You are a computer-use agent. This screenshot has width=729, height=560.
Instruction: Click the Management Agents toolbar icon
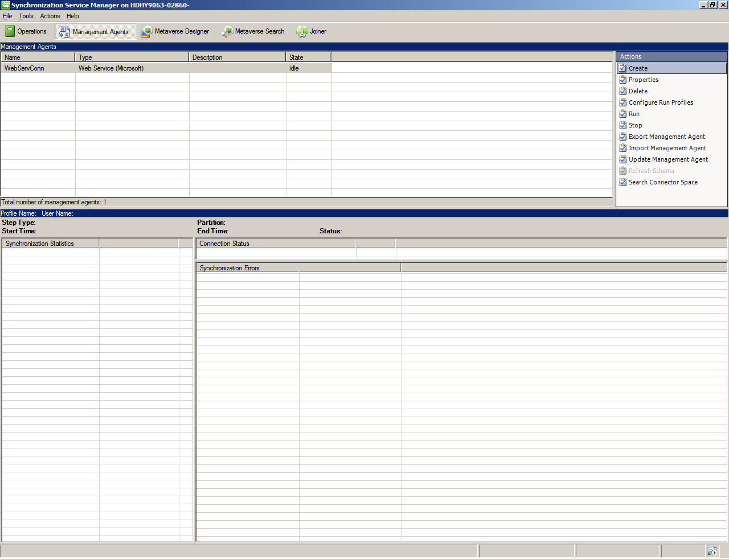point(65,32)
